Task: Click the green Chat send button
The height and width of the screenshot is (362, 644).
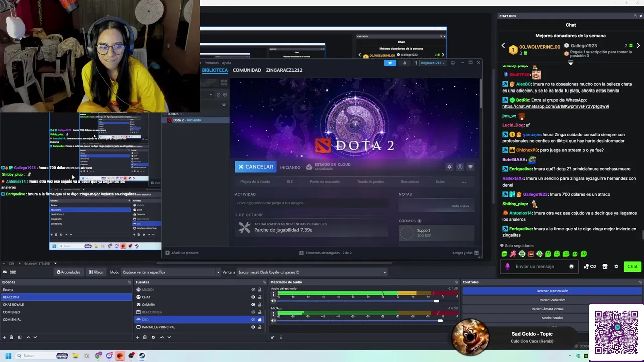Action: tap(632, 266)
